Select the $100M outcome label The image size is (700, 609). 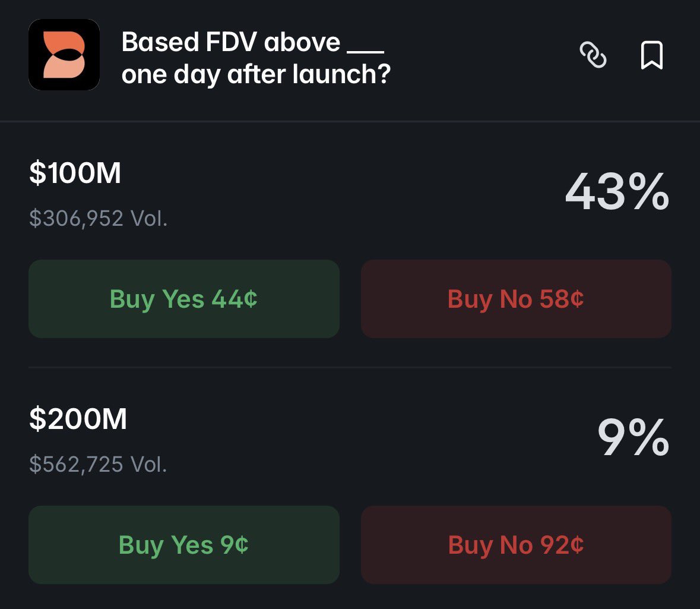pyautogui.click(x=75, y=173)
